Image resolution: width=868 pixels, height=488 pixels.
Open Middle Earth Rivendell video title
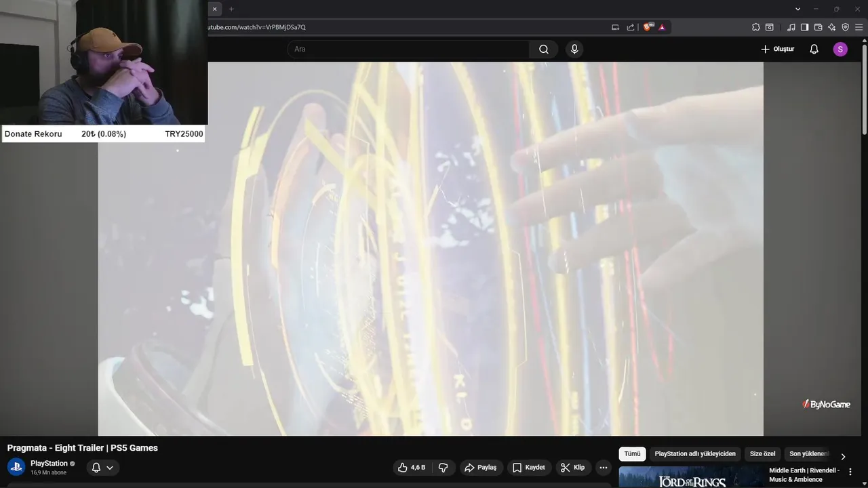pyautogui.click(x=804, y=474)
